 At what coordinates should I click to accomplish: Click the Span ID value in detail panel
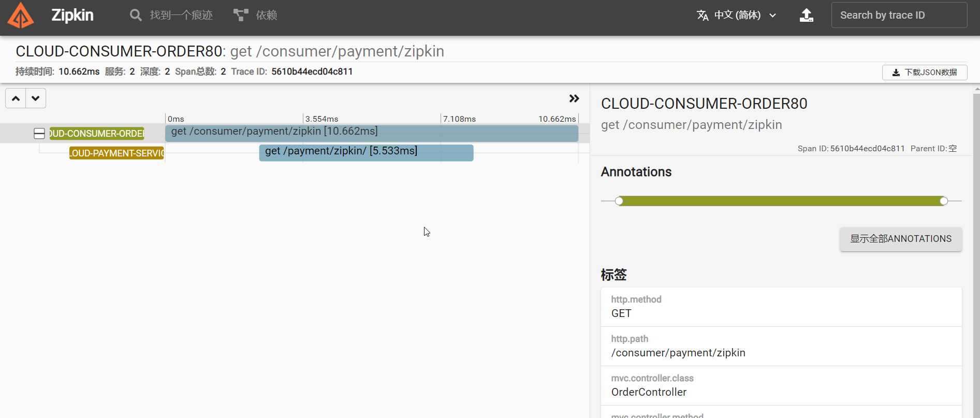(x=868, y=149)
